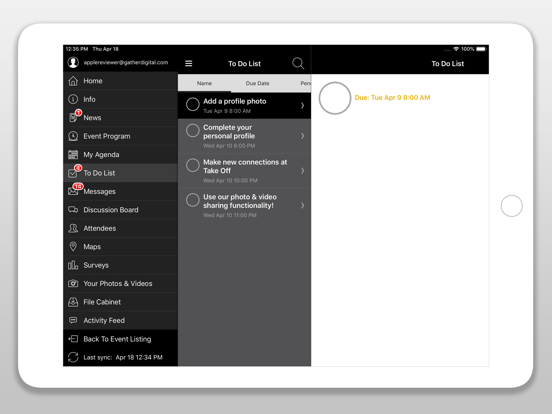The image size is (552, 414).
Task: Mark 'Make new connections at Take Off' complete
Action: tap(193, 165)
